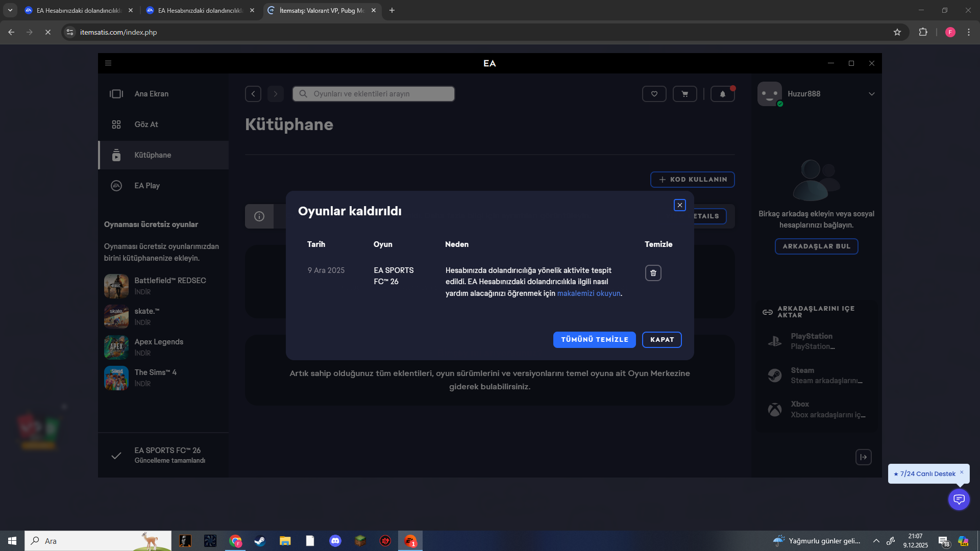
Task: Click the site info icon in address bar
Action: [70, 32]
